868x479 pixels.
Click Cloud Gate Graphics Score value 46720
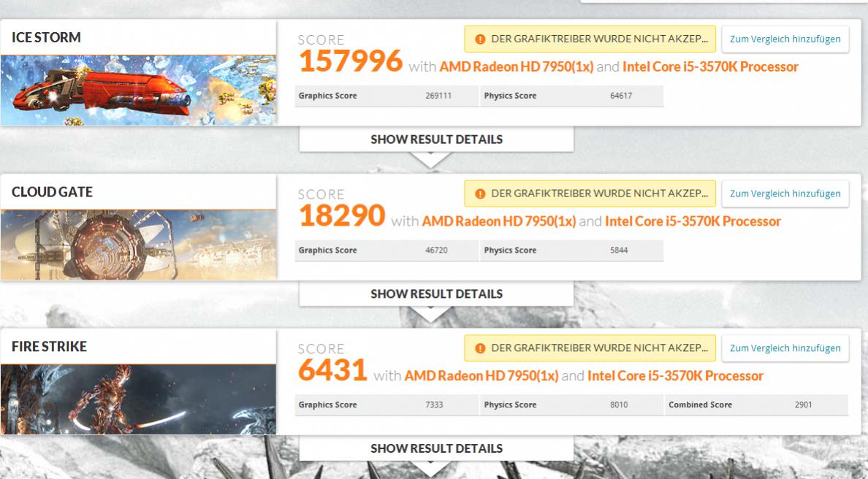pyautogui.click(x=436, y=250)
